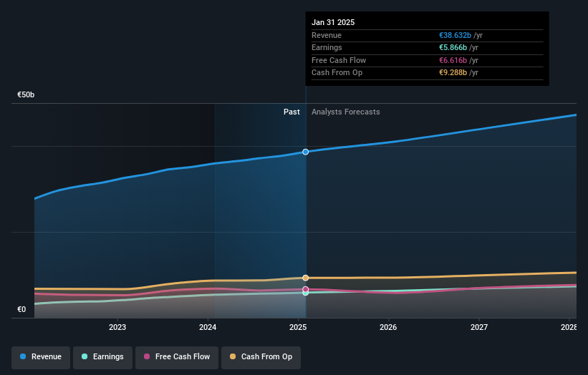This screenshot has height=375, width=588.
Task: Click the 2024 x-axis label
Action: pos(208,327)
